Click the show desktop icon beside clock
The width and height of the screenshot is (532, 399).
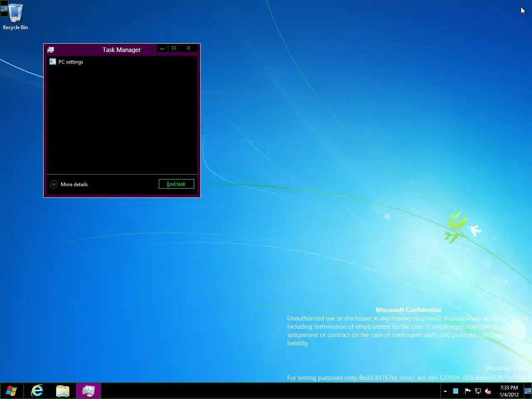(x=528, y=391)
